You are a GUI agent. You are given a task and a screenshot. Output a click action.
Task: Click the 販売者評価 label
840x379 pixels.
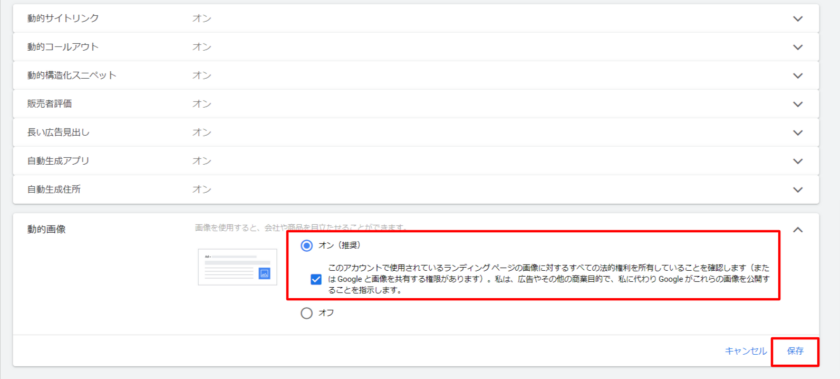49,103
